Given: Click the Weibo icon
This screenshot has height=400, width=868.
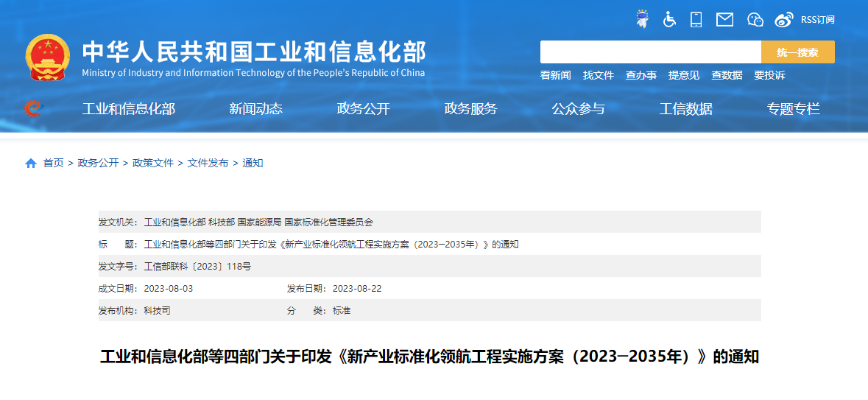Looking at the screenshot, I should click(x=784, y=20).
